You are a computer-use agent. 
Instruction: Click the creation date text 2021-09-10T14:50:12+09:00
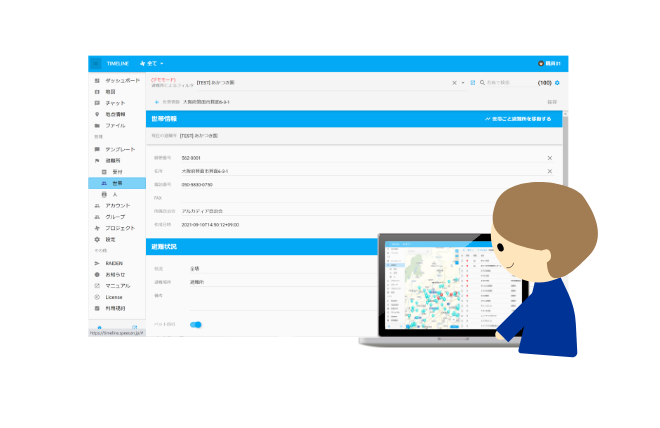pos(210,225)
